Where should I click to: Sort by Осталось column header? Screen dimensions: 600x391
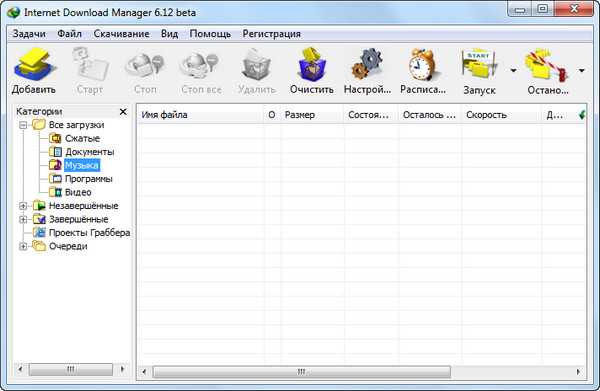tap(430, 115)
